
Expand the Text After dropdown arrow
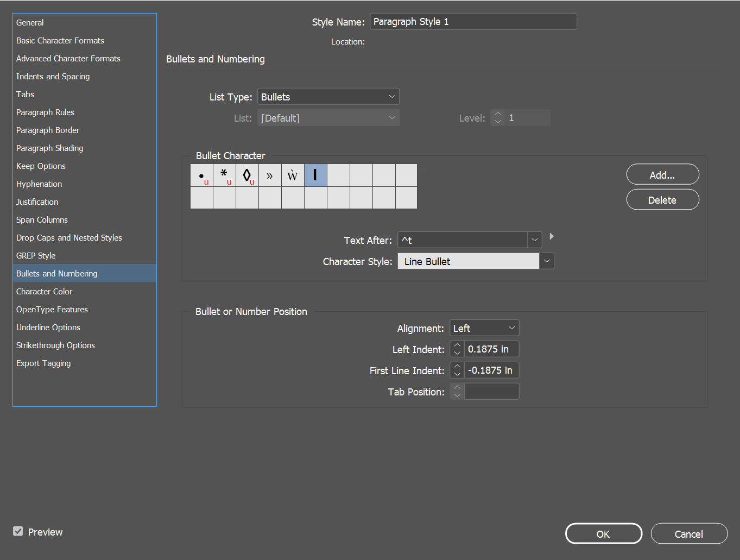click(535, 240)
